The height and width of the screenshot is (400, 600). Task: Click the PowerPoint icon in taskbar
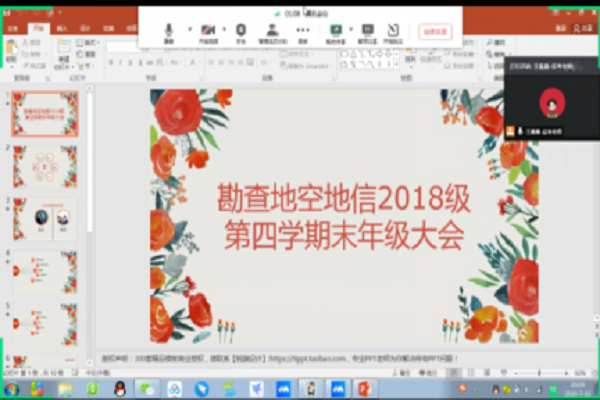click(x=364, y=388)
